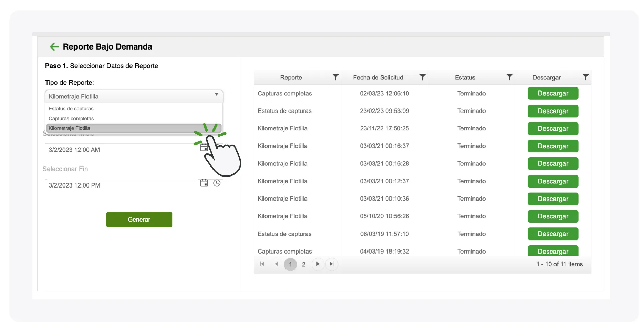Screen dimensions: 644x331
Task: Go back using the green arrow
Action: 54,47
